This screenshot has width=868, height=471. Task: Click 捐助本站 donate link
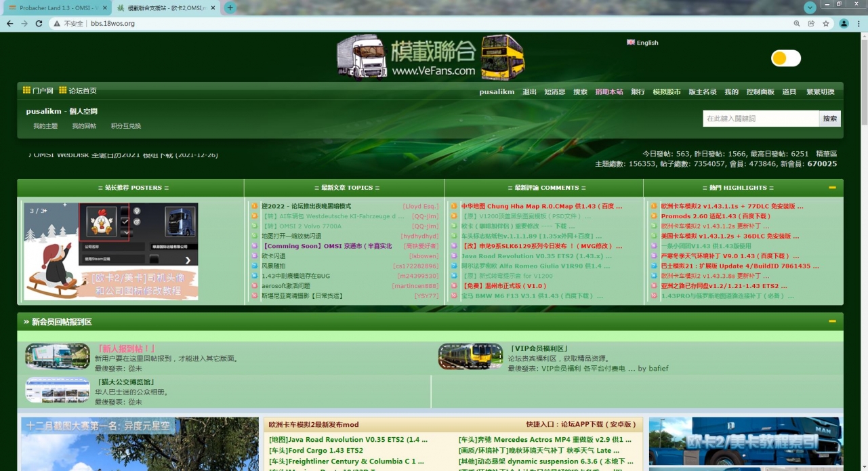[x=609, y=91]
